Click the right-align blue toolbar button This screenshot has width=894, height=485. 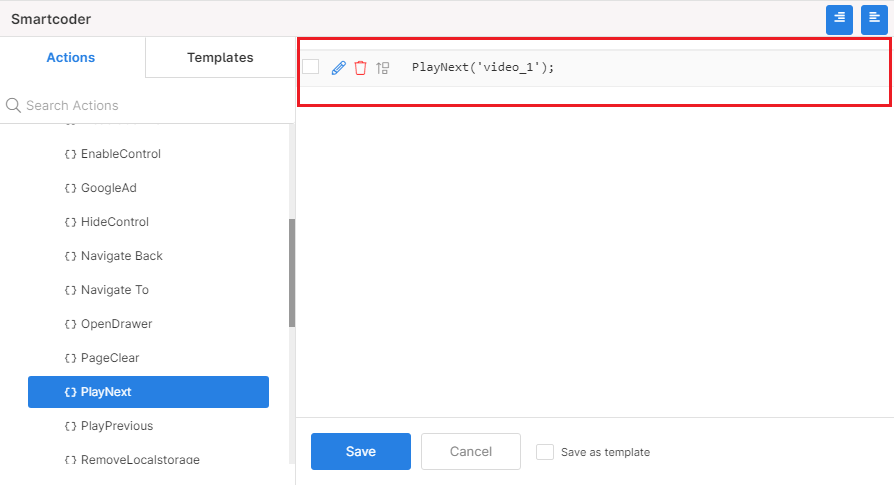[x=839, y=19]
